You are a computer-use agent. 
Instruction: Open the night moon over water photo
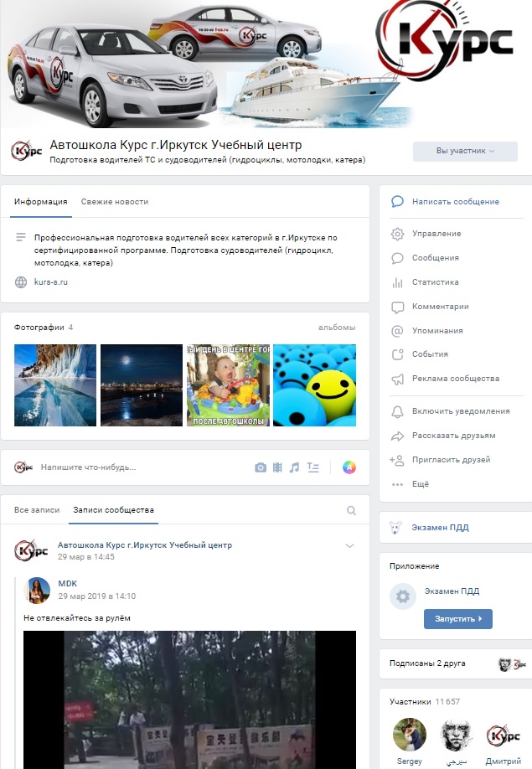pos(142,385)
